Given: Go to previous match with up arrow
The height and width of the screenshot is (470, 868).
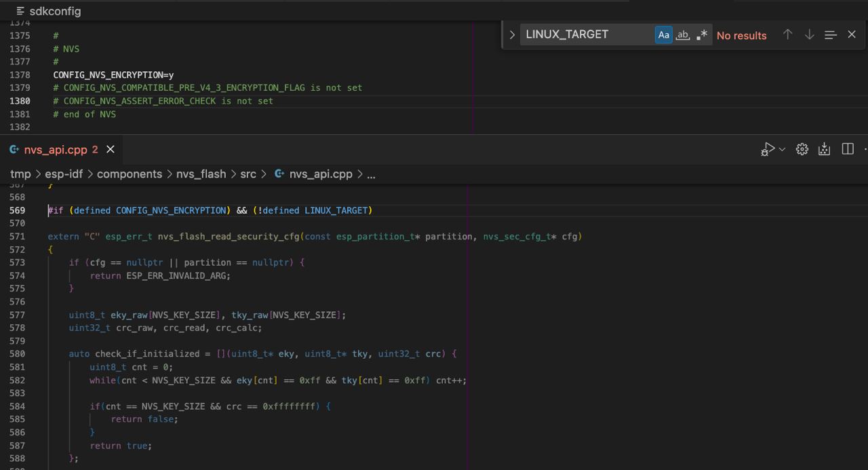Looking at the screenshot, I should [x=787, y=35].
